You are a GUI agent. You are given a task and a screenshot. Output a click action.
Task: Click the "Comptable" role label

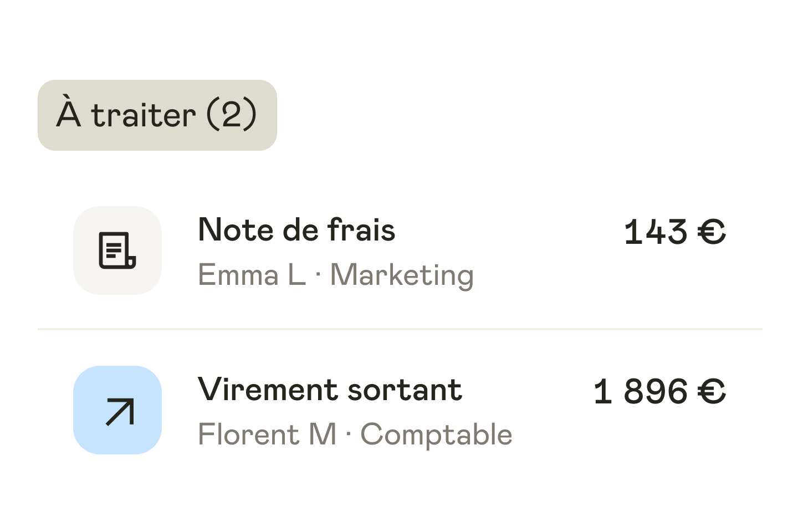tap(436, 434)
